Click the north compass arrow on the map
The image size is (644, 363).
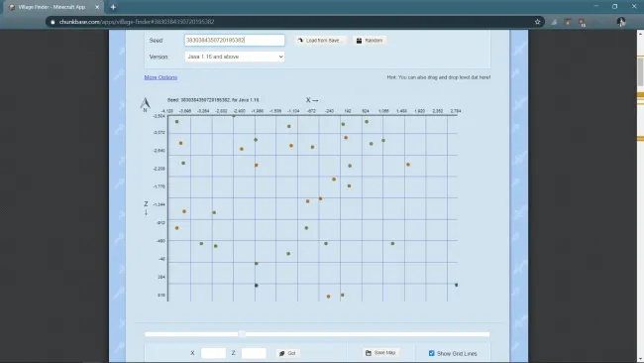pos(145,104)
